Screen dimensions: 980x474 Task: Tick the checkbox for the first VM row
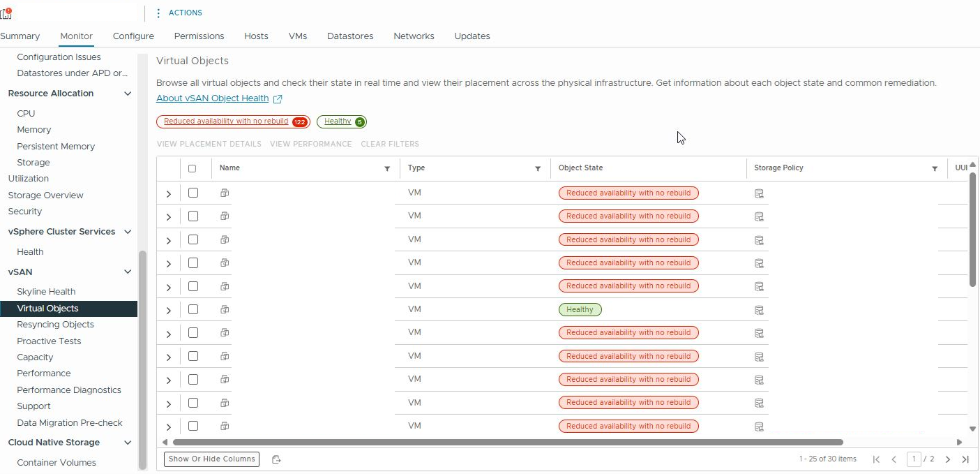click(x=193, y=193)
